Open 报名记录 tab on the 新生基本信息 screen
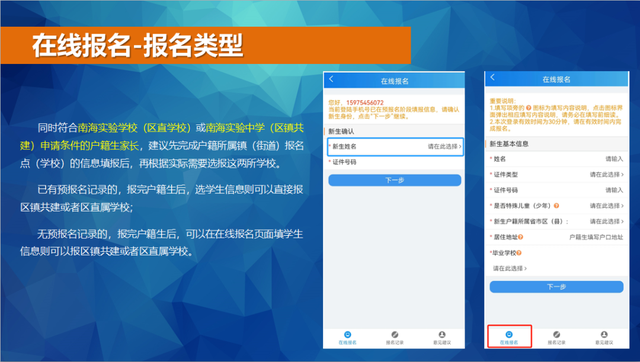This screenshot has height=362, width=640. [x=556, y=338]
